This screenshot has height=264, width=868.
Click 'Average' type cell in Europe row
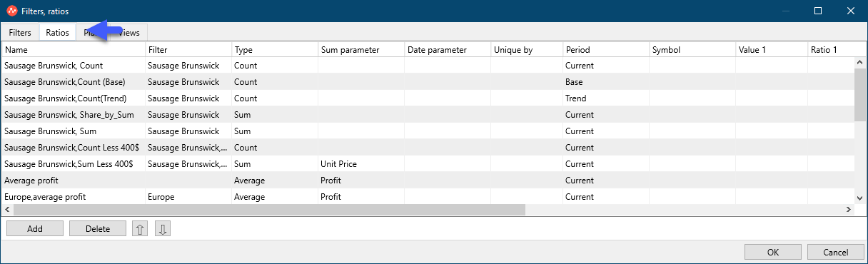click(275, 197)
